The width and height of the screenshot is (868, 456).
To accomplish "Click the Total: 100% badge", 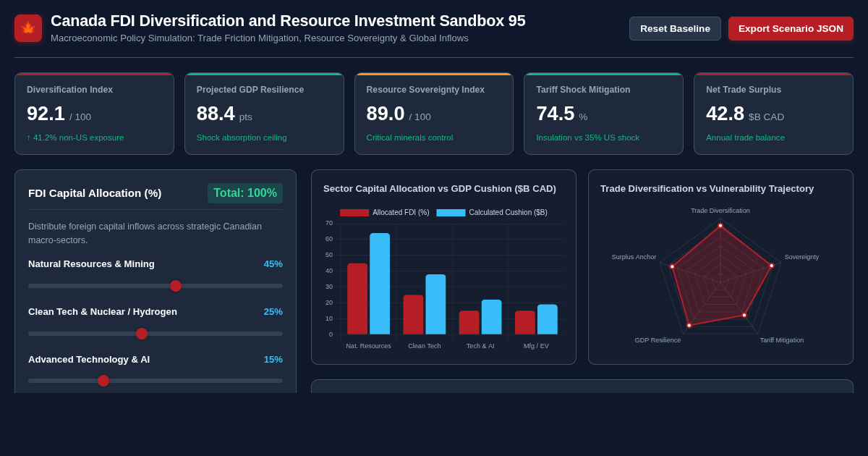I will point(245,193).
